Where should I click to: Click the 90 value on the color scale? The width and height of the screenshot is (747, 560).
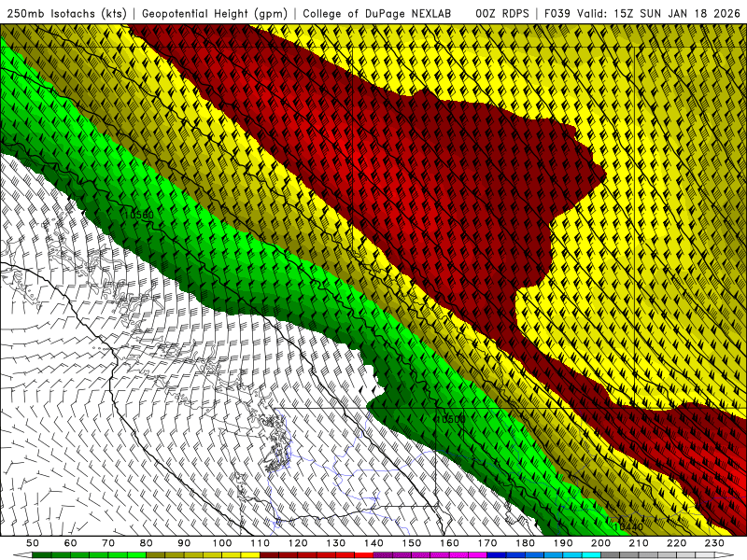(184, 543)
